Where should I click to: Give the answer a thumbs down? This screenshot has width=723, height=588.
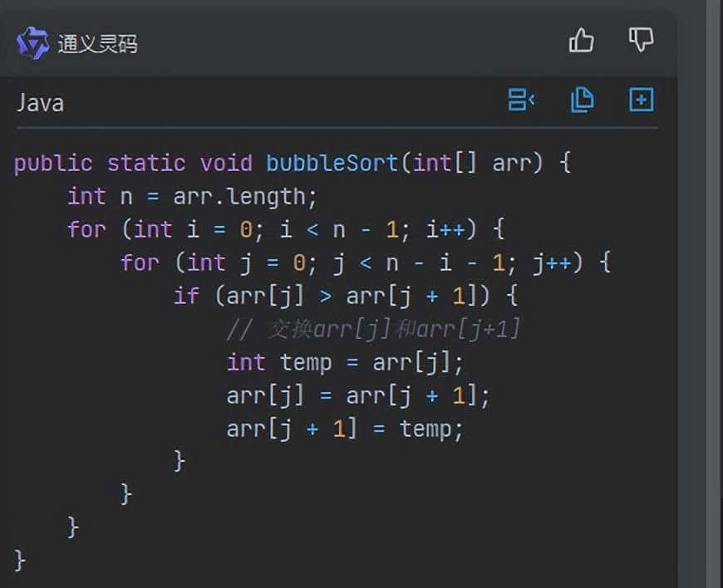tap(641, 40)
